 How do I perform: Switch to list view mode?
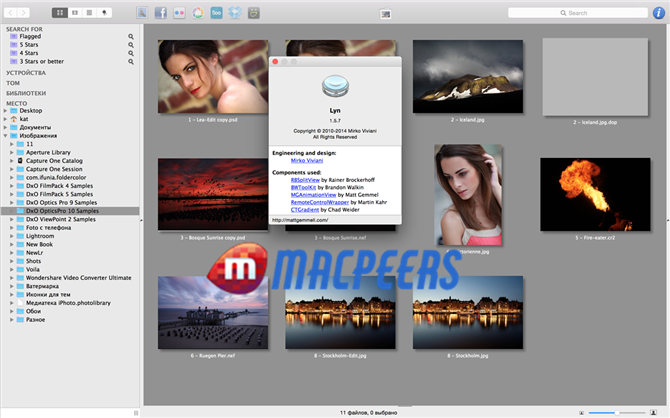point(90,12)
